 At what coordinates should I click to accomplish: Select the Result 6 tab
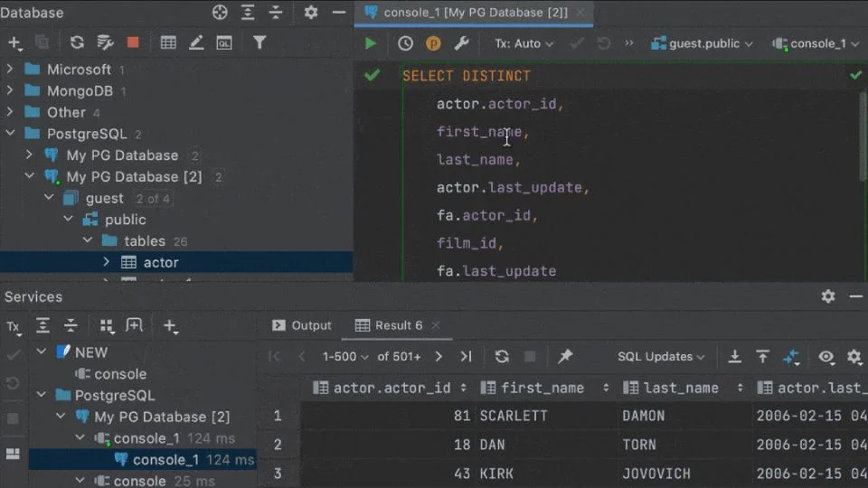tap(389, 325)
